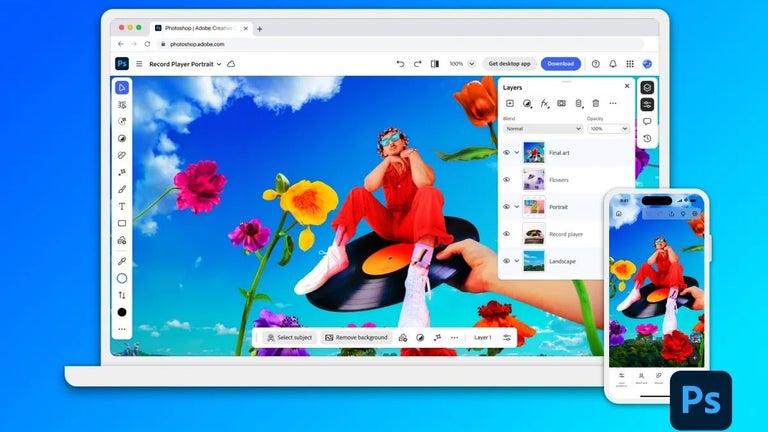Expand the Portrait layer group
768x432 pixels.
point(516,207)
